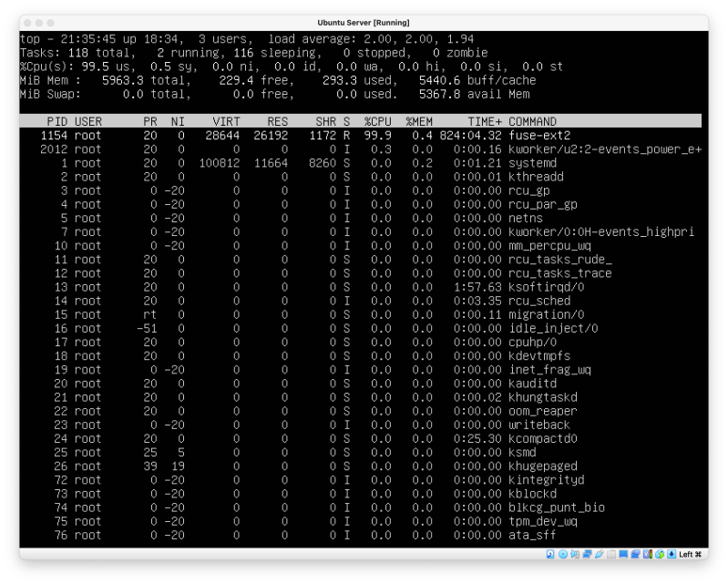Viewport: 728px width, 584px height.
Task: Select the ksmd process name
Action: [522, 453]
